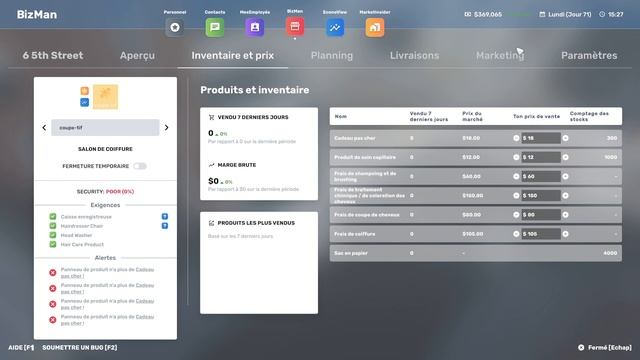Open the Contacts chat app icon

coord(215,27)
